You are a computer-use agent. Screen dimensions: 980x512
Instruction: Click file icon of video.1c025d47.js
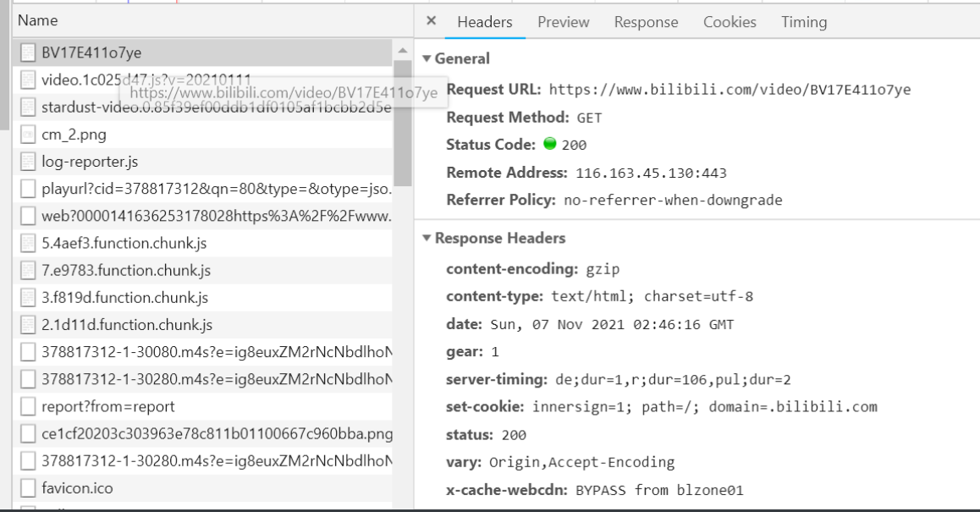pyautogui.click(x=27, y=80)
